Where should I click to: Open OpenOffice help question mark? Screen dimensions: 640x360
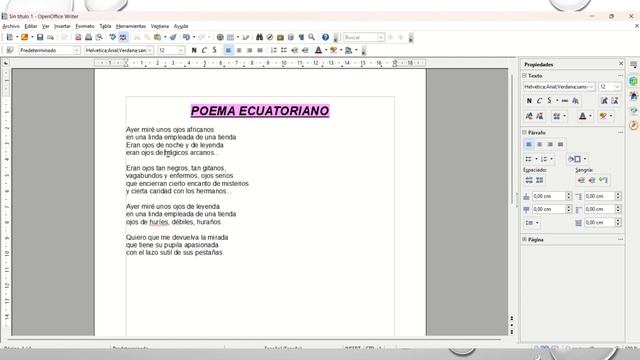point(325,37)
